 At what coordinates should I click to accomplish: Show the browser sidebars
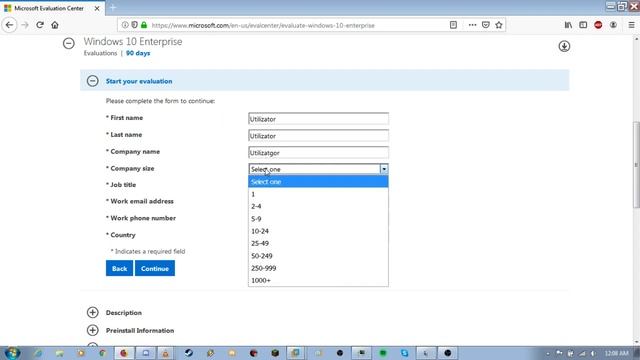[x=583, y=25]
